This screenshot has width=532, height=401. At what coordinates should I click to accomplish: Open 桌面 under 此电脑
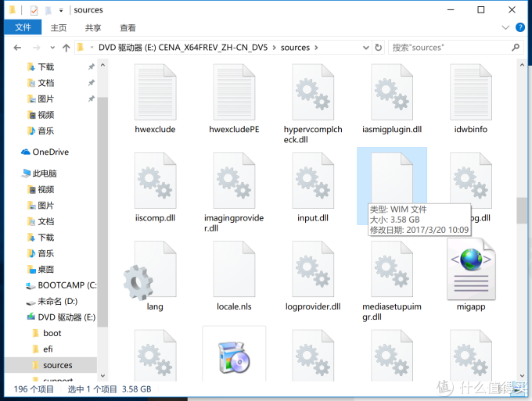click(41, 270)
